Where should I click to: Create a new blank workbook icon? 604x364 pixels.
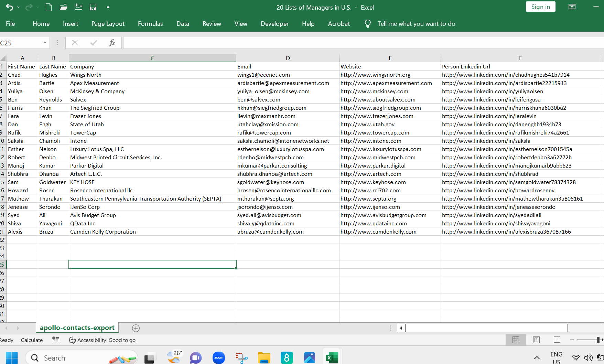click(48, 7)
